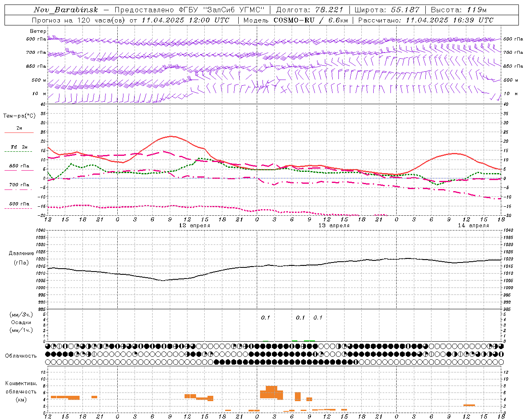Select the elevation text "Высота: 119м"
This screenshot has height=420, width=525.
pyautogui.click(x=459, y=10)
